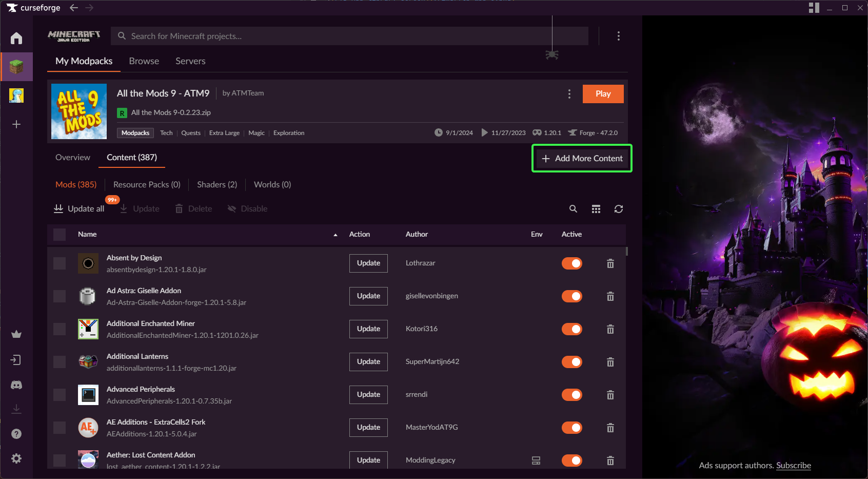This screenshot has width=868, height=479.
Task: Click the Subscribe link
Action: (x=794, y=466)
